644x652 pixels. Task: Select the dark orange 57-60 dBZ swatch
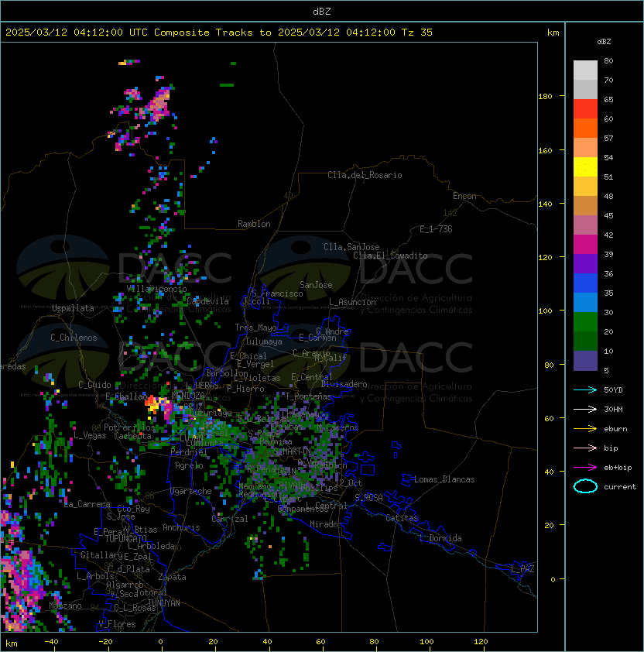585,128
